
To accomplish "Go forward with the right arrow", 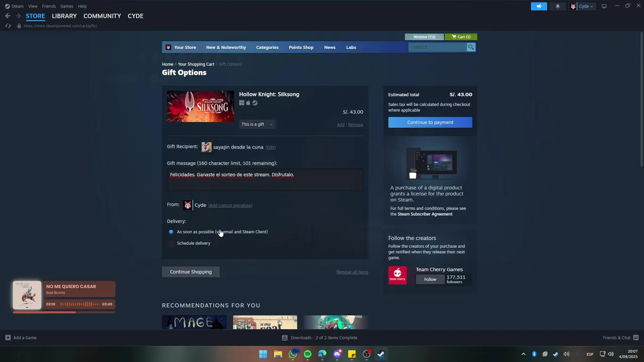I will [18, 16].
